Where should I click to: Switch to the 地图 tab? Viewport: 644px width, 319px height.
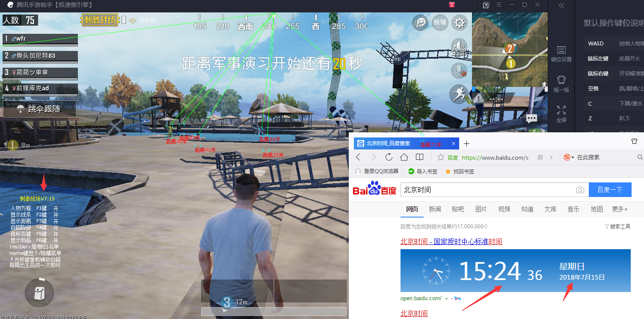click(x=597, y=209)
